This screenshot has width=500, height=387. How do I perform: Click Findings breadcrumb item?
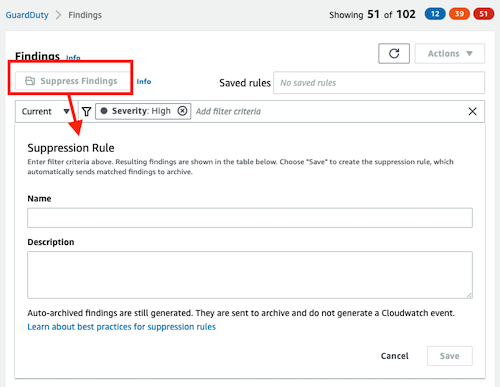pyautogui.click(x=85, y=15)
